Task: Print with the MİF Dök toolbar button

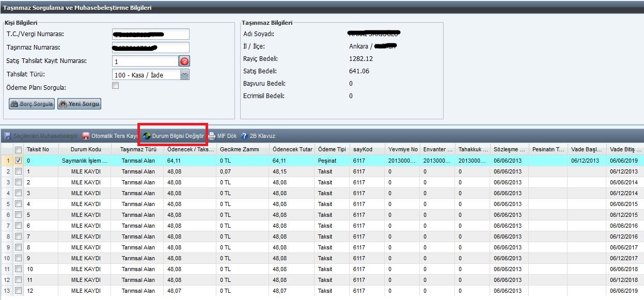Action: point(223,136)
